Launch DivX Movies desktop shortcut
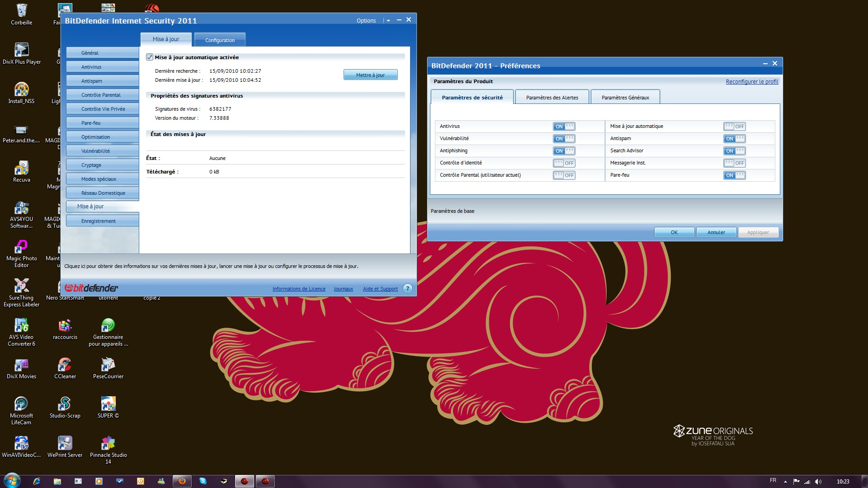 [21, 368]
